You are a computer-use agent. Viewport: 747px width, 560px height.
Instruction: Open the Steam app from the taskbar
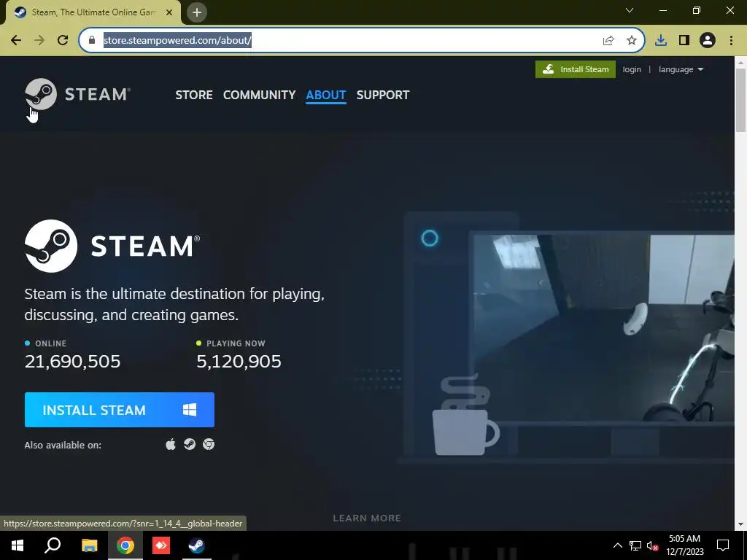[197, 545]
